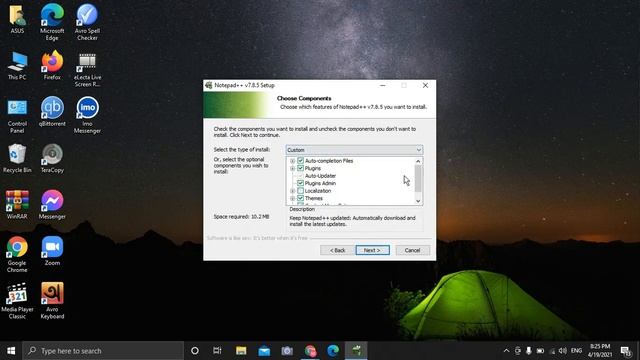
Task: Go back with the < Back button
Action: [x=337, y=250]
